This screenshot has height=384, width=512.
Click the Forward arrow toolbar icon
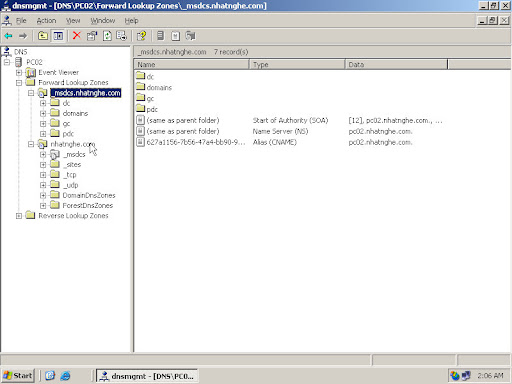(23, 36)
